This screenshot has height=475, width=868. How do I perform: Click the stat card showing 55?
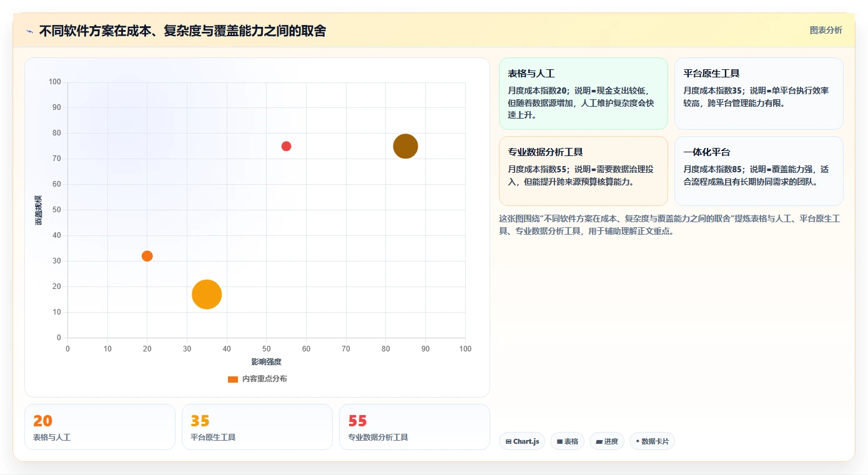pyautogui.click(x=415, y=427)
